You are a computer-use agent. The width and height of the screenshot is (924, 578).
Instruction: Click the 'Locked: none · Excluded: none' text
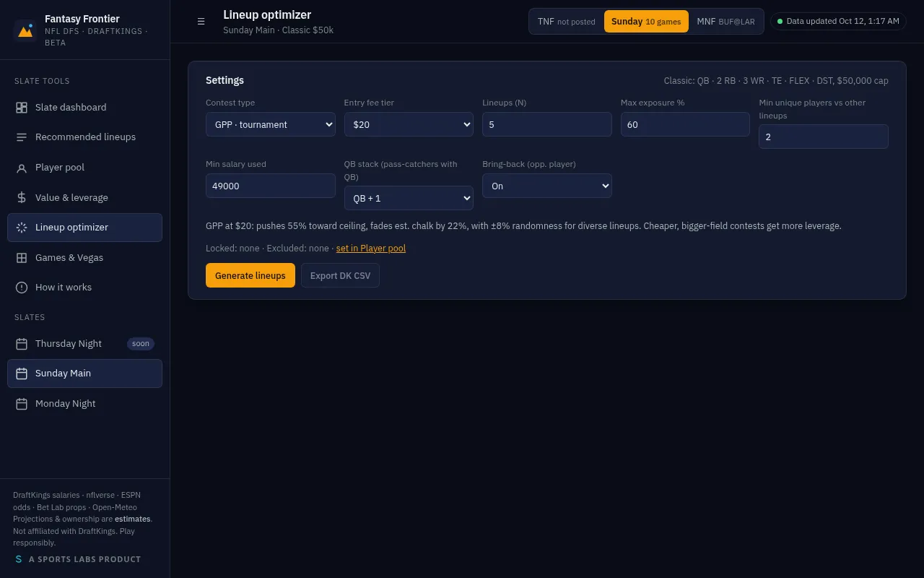[x=267, y=249]
